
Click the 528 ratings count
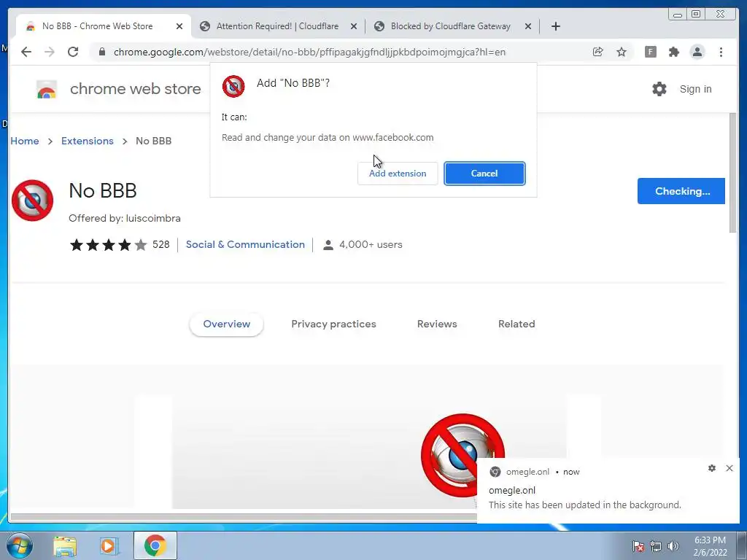[161, 245]
